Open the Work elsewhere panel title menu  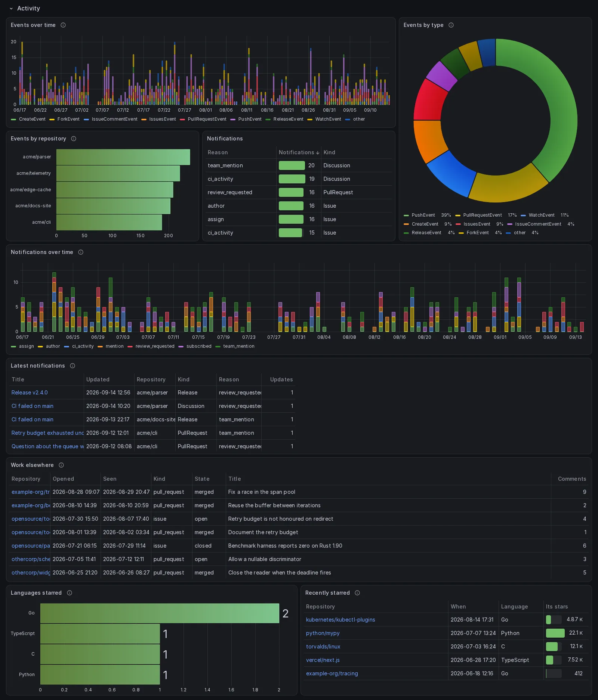32,465
